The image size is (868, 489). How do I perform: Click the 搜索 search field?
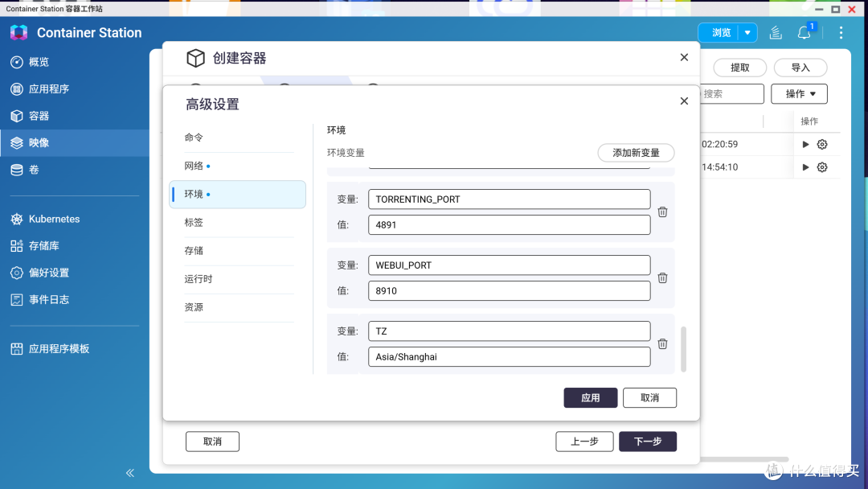click(x=732, y=93)
